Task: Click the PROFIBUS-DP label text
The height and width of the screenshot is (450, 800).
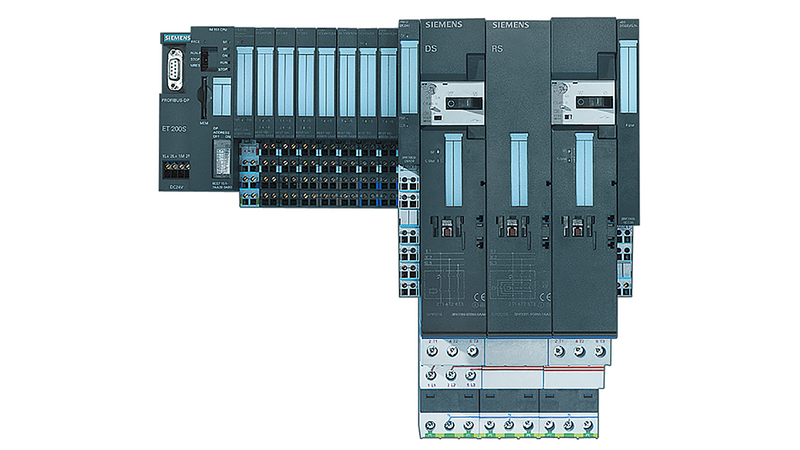Action: [175, 101]
